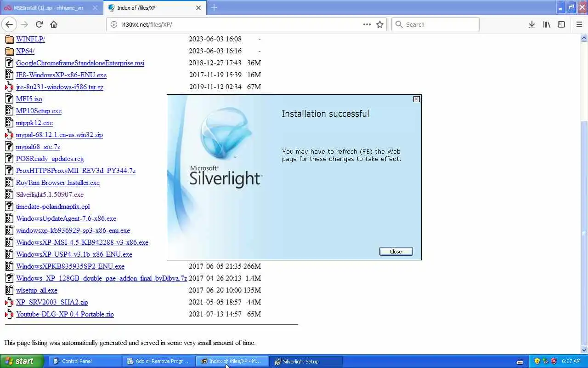
Task: Go back to the previous page
Action: click(9, 24)
